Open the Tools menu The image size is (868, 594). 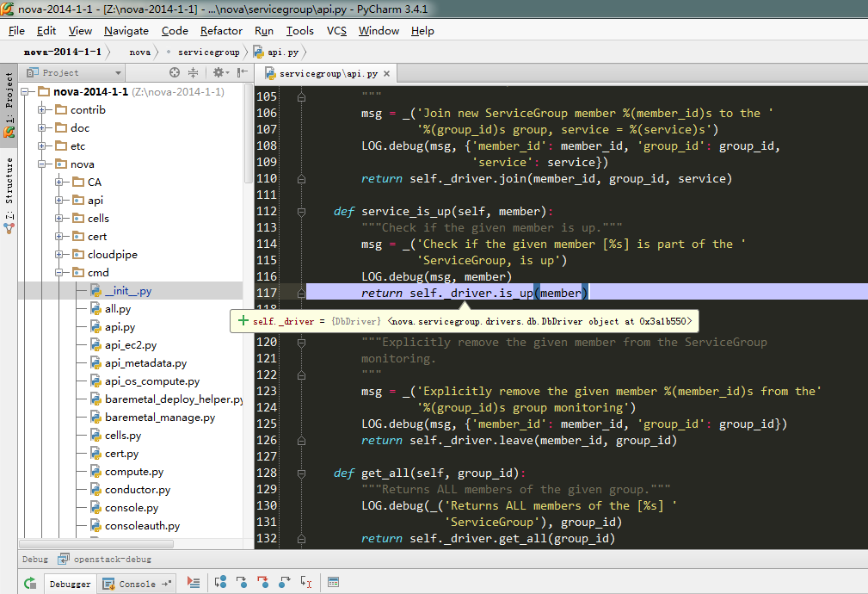click(x=300, y=31)
